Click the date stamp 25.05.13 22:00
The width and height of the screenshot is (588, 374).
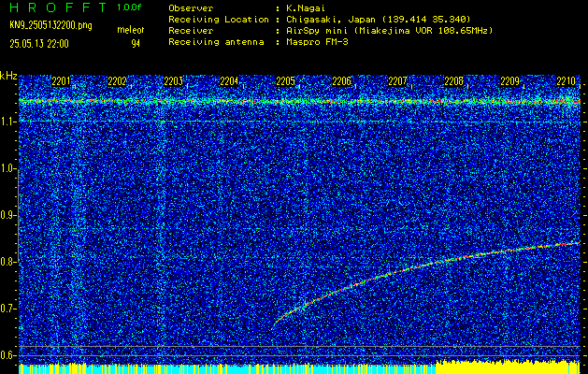[39, 44]
